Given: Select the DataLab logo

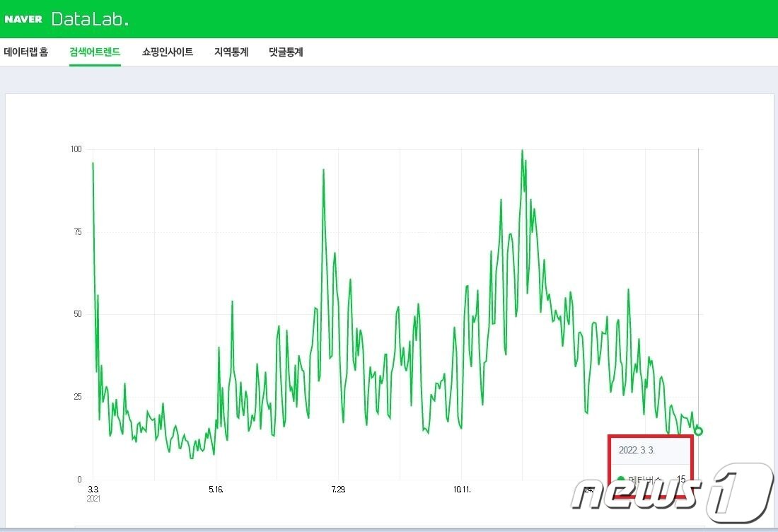Looking at the screenshot, I should coord(90,19).
